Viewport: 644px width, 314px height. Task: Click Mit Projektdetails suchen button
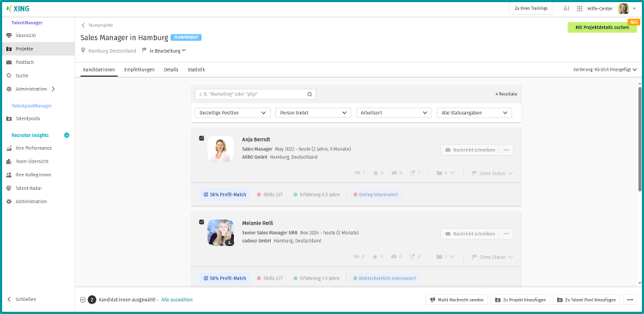pyautogui.click(x=602, y=27)
